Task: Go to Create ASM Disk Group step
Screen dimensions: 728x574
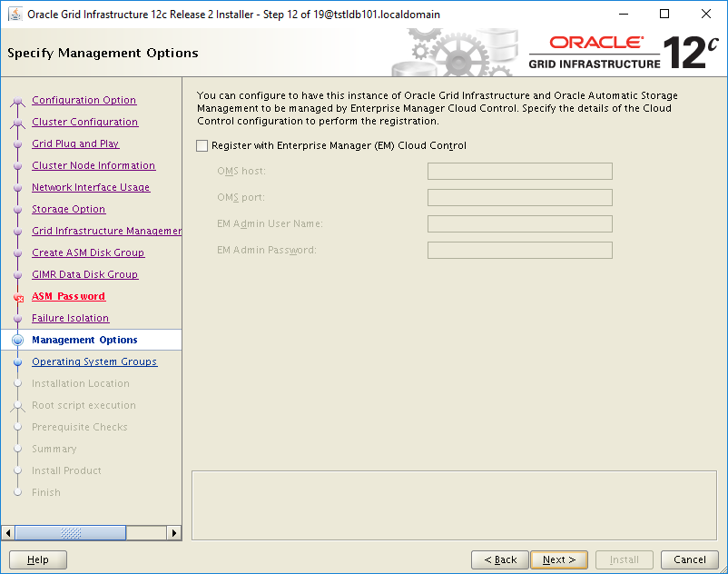Action: point(88,252)
